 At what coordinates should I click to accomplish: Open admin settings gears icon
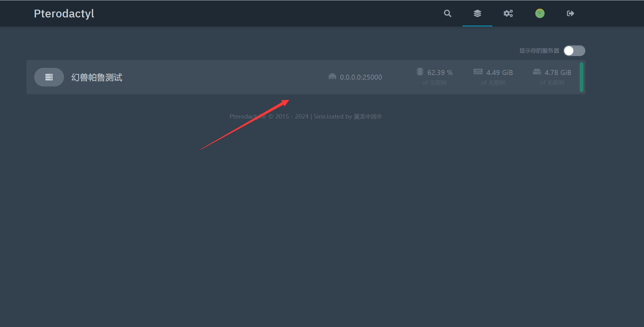click(x=508, y=13)
